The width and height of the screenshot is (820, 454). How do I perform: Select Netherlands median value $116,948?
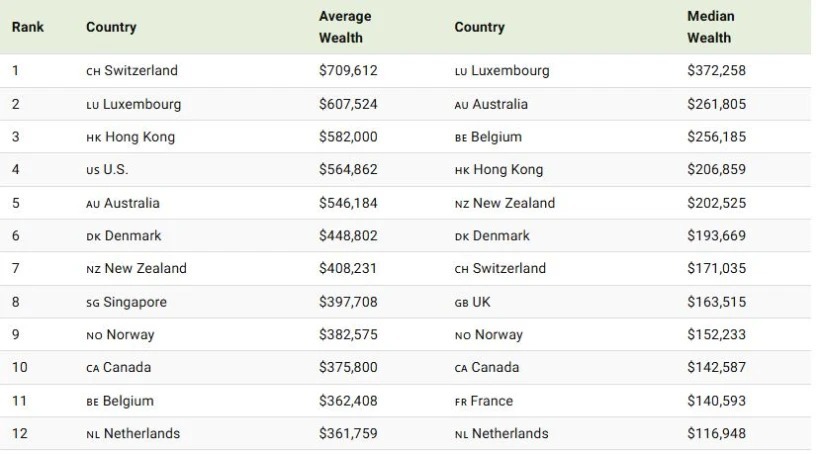pos(716,434)
